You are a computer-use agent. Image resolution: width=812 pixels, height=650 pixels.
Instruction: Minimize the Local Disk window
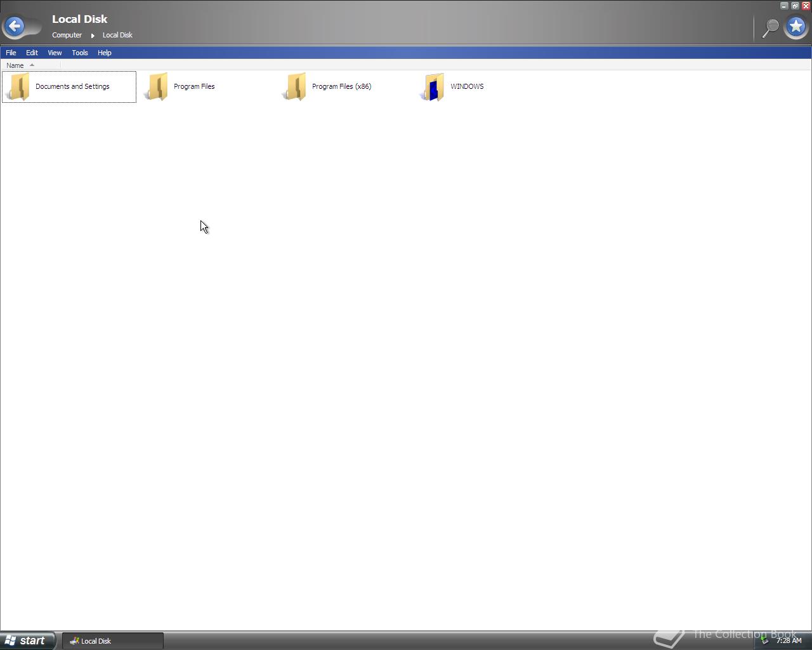coord(784,6)
